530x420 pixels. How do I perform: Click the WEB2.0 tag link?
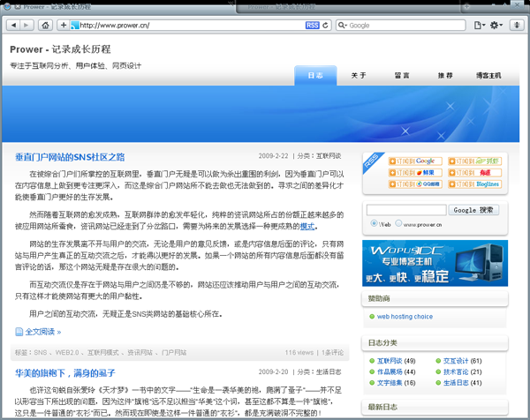pyautogui.click(x=67, y=352)
